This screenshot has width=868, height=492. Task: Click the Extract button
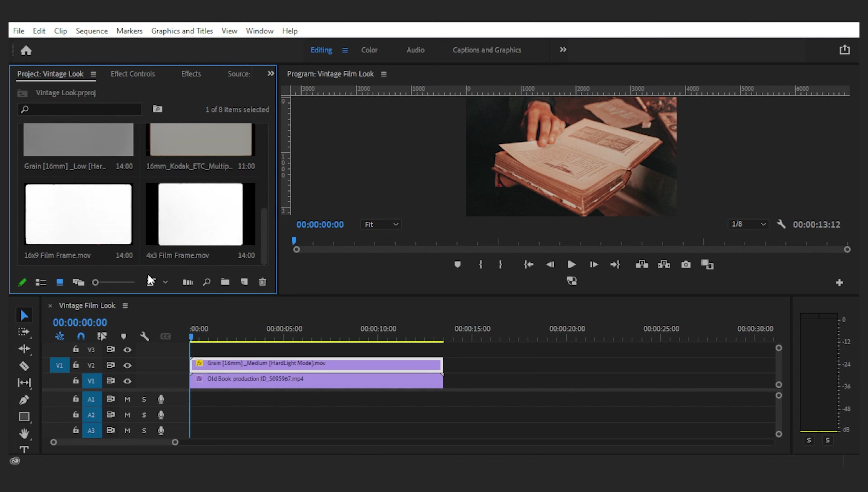(x=664, y=265)
